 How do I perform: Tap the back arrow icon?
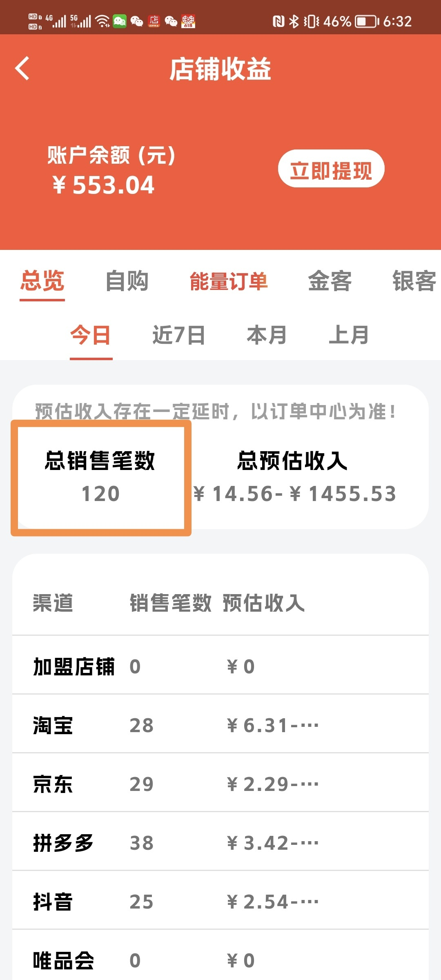22,68
